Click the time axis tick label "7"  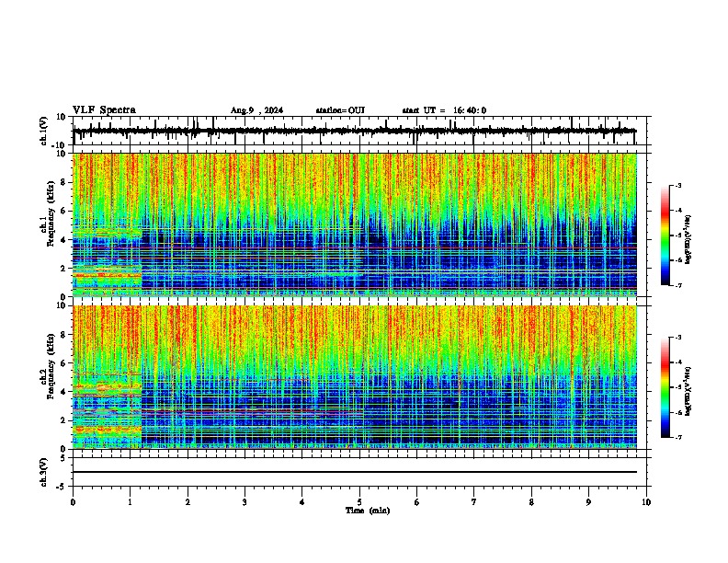click(474, 501)
